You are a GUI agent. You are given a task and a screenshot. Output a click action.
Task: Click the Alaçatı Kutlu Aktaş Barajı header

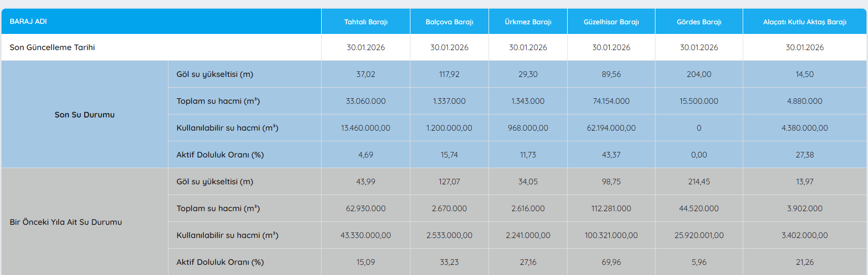(805, 22)
